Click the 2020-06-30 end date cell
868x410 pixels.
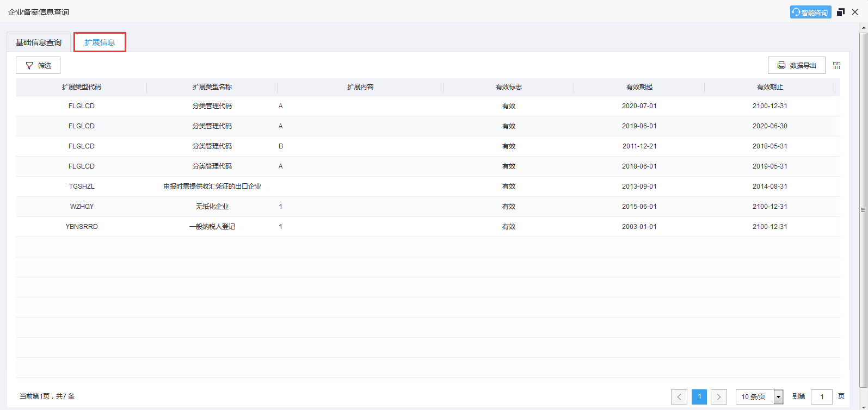click(x=770, y=126)
